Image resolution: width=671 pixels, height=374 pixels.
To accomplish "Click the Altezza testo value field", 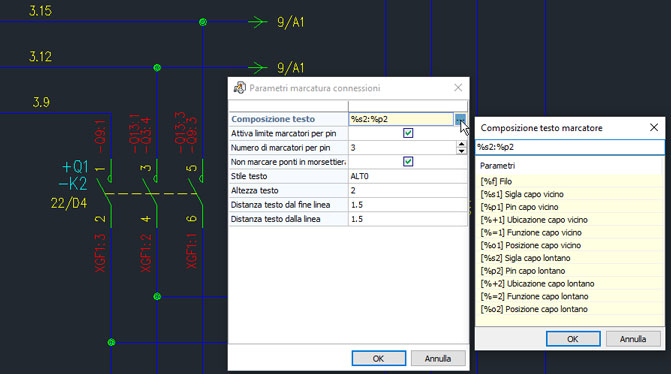I will tap(407, 190).
